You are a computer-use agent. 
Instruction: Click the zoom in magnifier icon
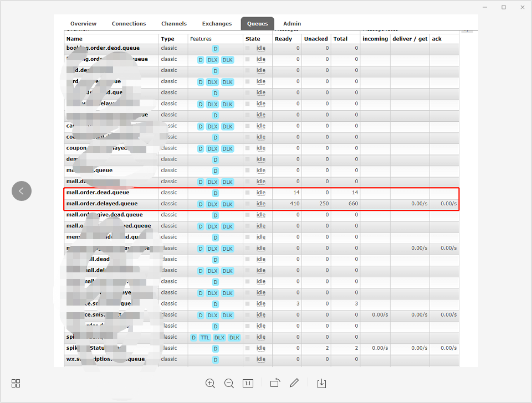click(x=210, y=383)
